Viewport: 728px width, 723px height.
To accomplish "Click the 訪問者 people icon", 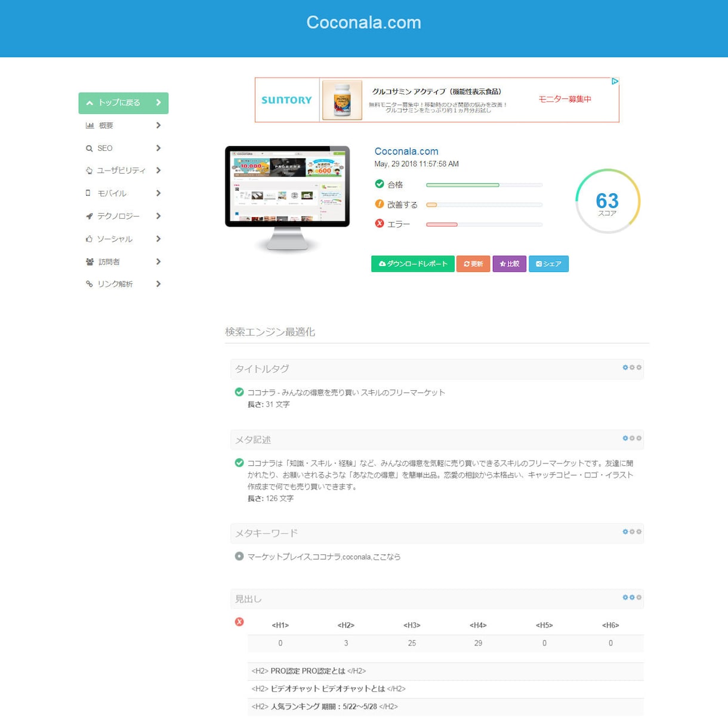I will click(x=90, y=262).
